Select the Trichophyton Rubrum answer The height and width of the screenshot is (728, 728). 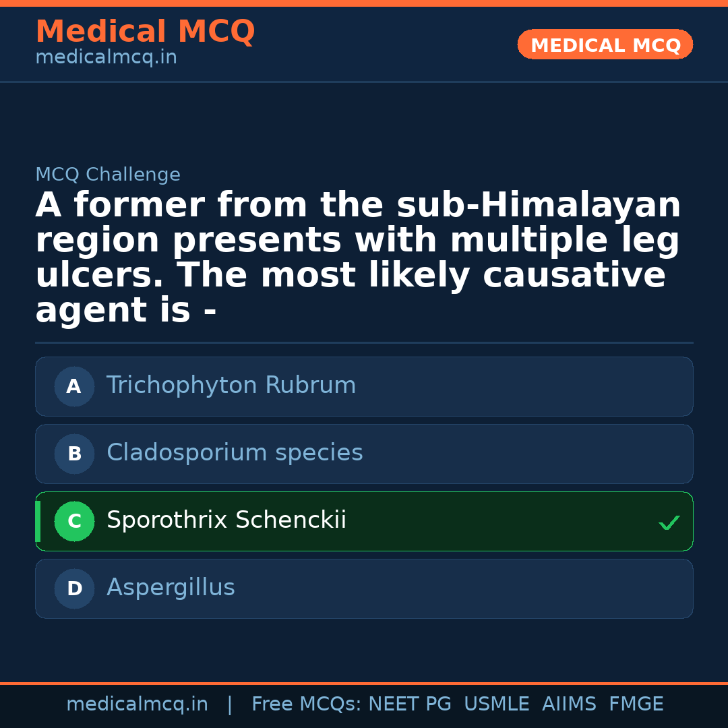[x=231, y=386]
